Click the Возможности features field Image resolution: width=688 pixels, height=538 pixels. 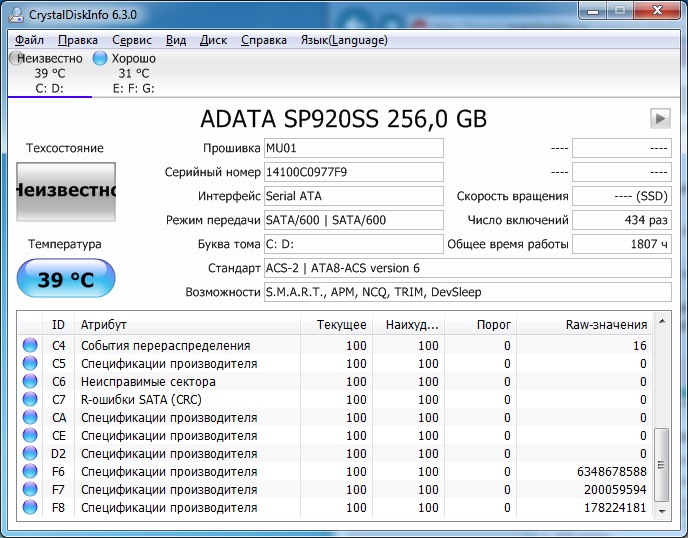[x=468, y=292]
